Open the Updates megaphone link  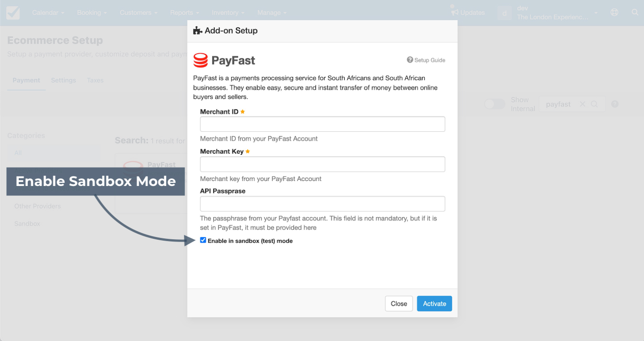click(x=468, y=13)
